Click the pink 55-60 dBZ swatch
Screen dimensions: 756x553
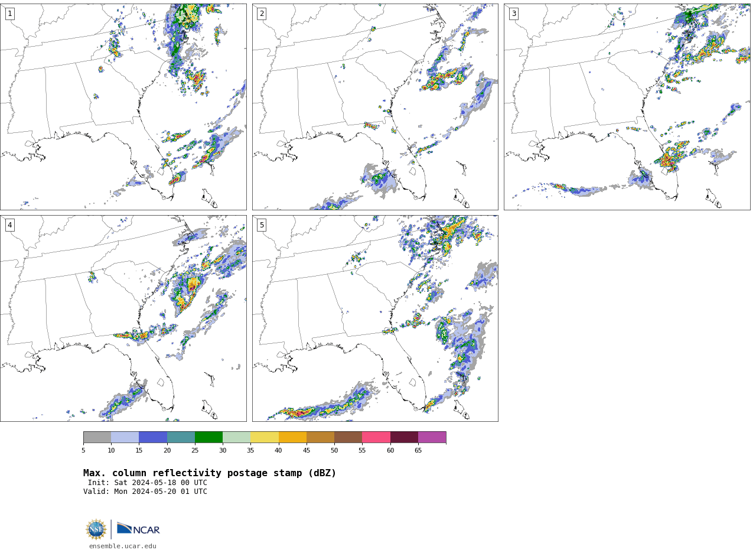(376, 437)
